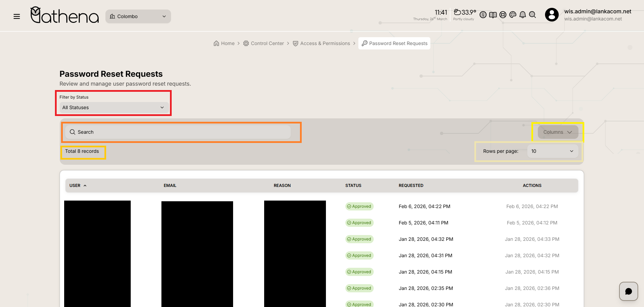Open the documentation book icon
This screenshot has height=307, width=644.
[493, 15]
